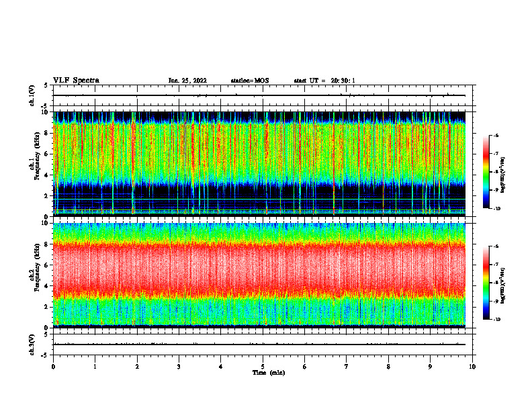Image resolution: width=532 pixels, height=411 pixels.
Task: Click time axis tick label "10"
Action: [472, 367]
